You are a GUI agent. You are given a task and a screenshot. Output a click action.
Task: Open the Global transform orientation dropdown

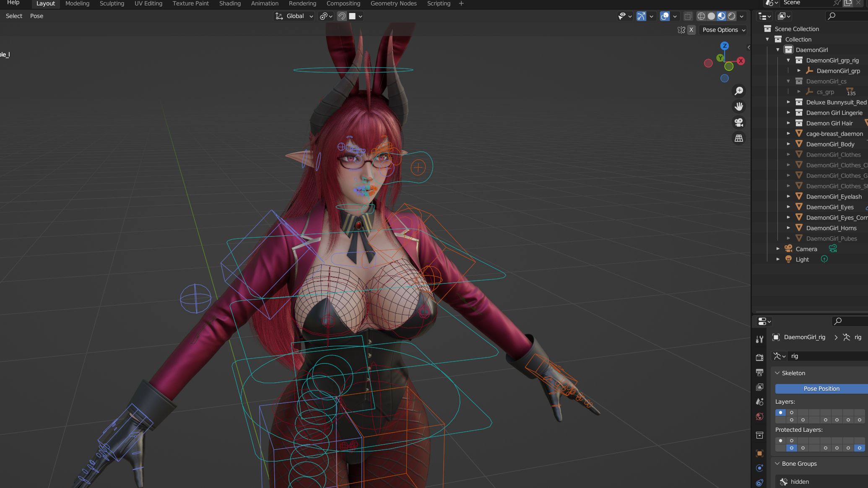[294, 16]
